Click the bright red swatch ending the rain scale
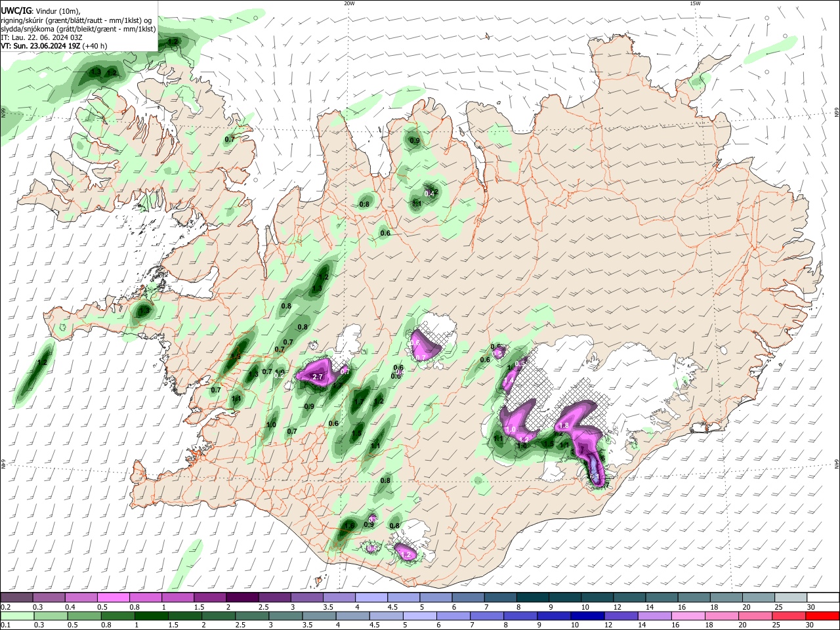The image size is (840, 630). coord(822,616)
